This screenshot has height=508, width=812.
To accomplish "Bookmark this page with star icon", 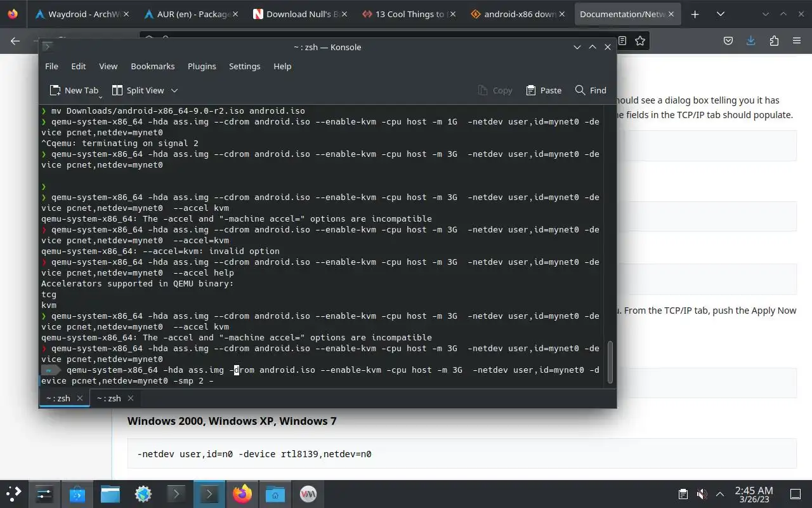I will [x=640, y=41].
